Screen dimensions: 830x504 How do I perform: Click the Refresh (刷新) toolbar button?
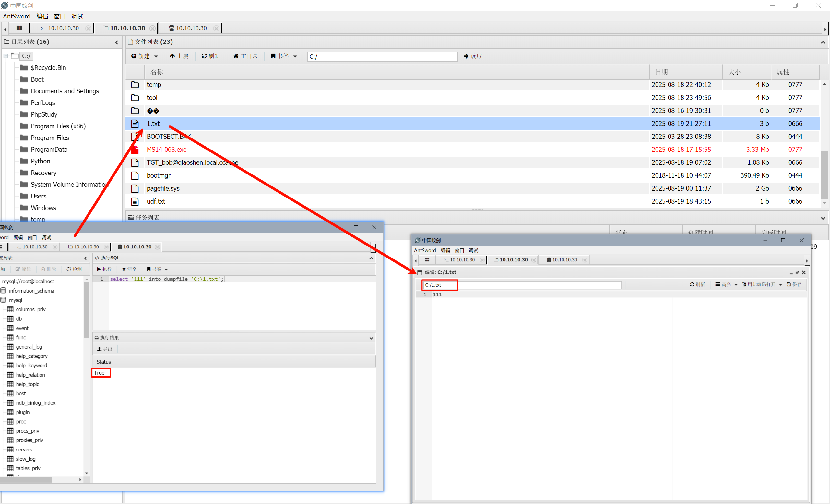(210, 56)
